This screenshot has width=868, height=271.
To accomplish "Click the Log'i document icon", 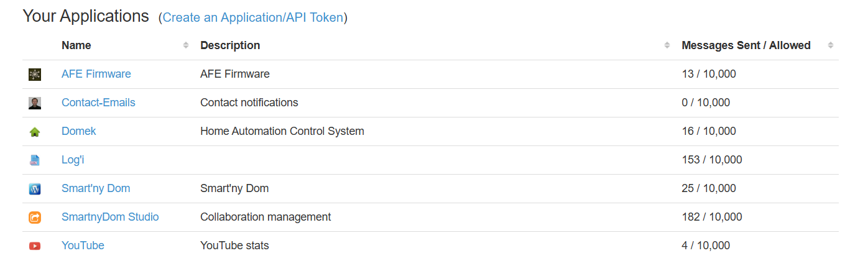I will tap(35, 160).
